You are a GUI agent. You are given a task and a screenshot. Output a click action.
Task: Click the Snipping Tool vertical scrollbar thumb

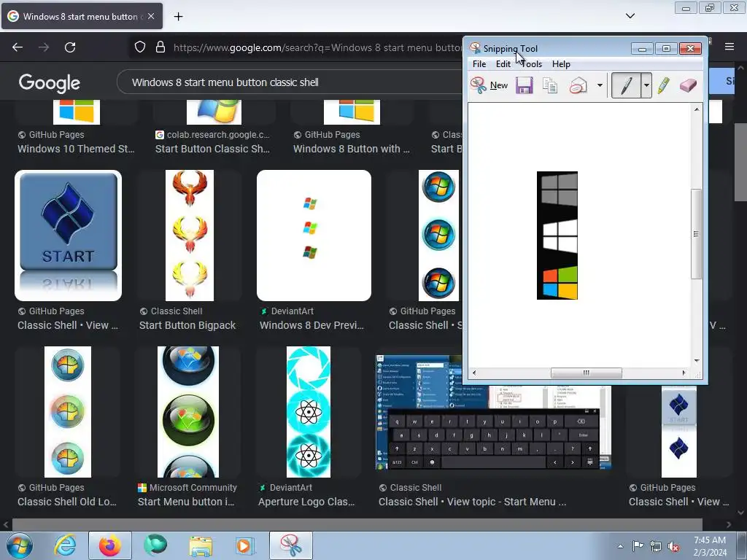(x=696, y=234)
